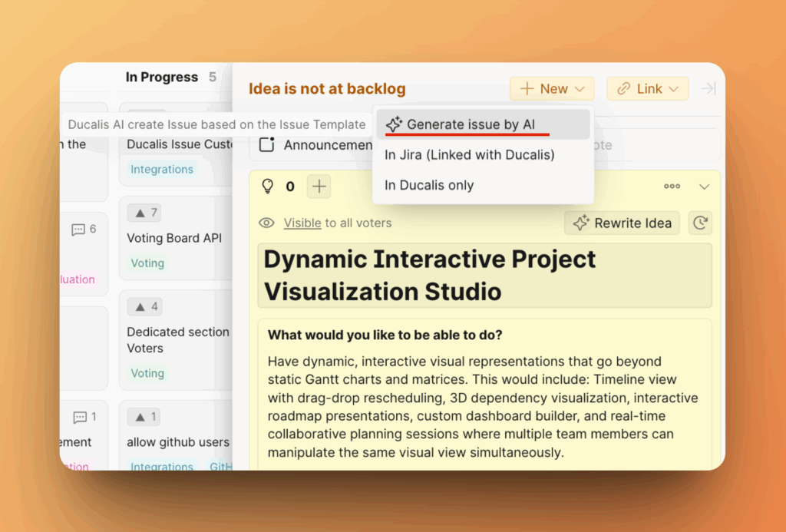Screen dimensions: 786x532
Task: Upvote the Voting Board API card
Action: 144,213
